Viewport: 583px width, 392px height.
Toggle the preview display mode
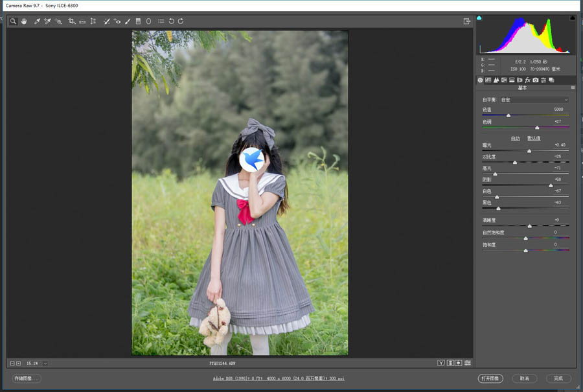[x=440, y=363]
